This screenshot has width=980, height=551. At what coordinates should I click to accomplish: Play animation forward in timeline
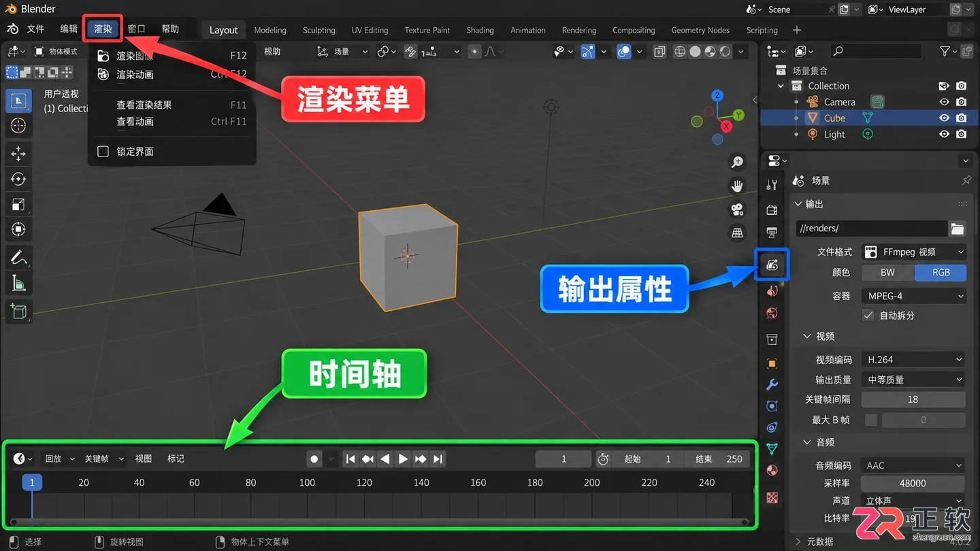pyautogui.click(x=403, y=459)
